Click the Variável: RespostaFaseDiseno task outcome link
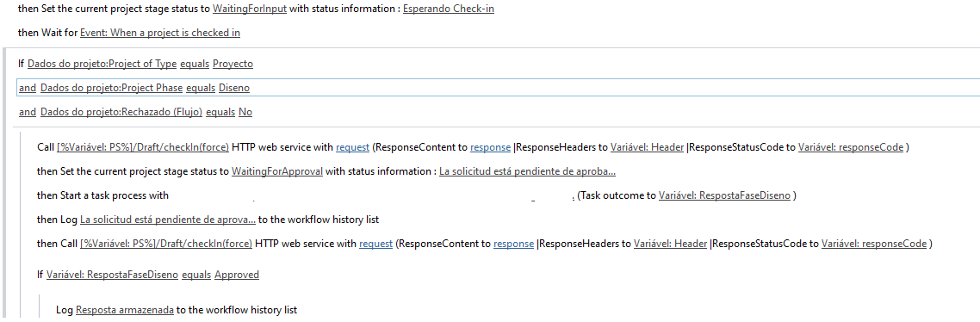 click(x=725, y=195)
